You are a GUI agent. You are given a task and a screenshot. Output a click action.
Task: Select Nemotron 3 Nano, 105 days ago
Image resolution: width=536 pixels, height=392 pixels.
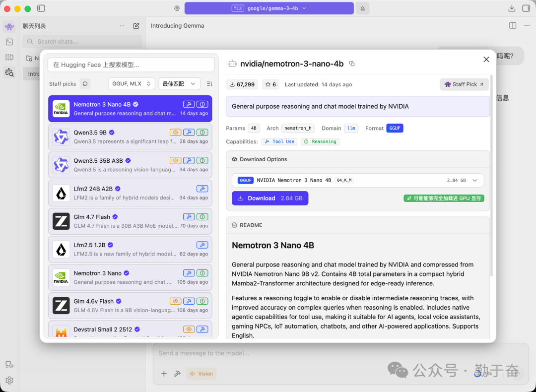click(x=130, y=277)
